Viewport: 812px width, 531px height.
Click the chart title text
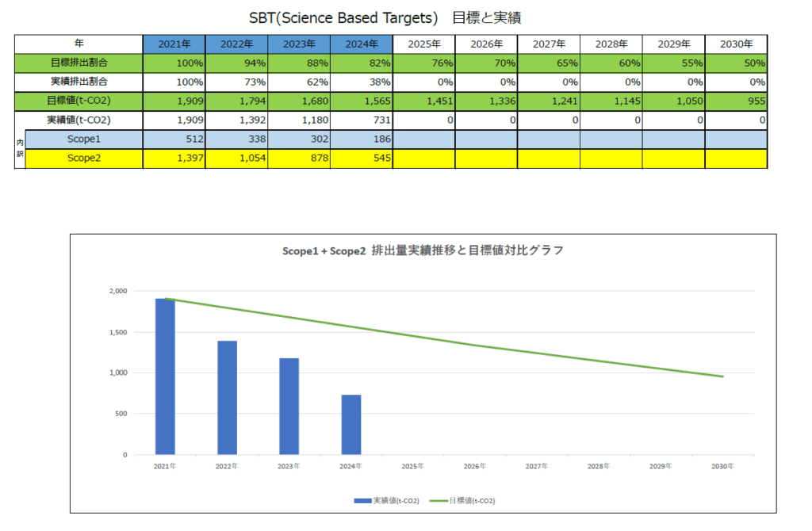pos(423,250)
